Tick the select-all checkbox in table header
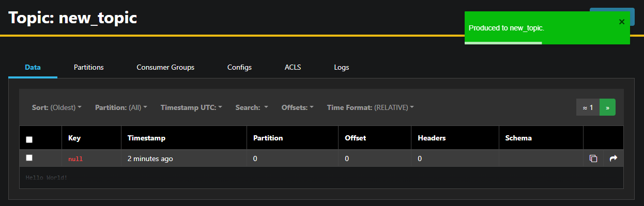This screenshot has height=206, width=644. (29, 139)
